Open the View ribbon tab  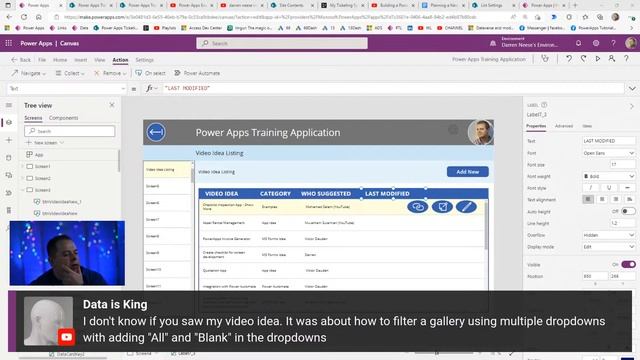click(100, 60)
